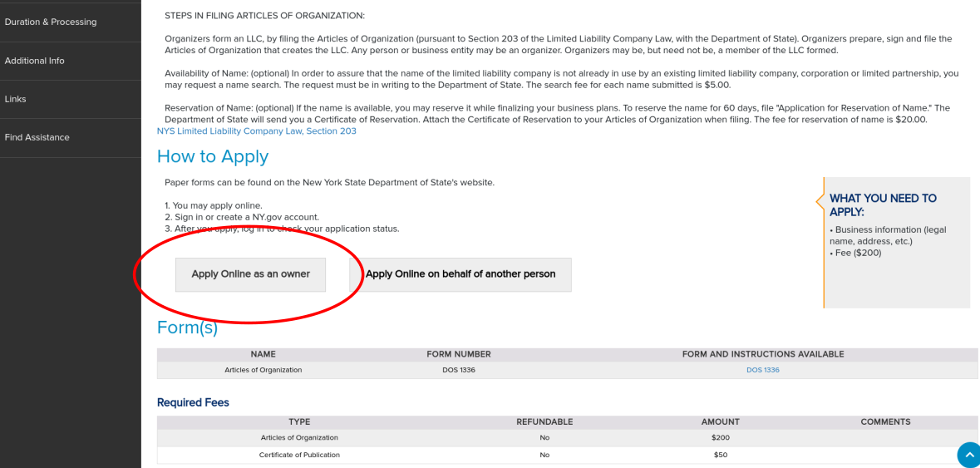Open the Duration & Processing sidebar section
This screenshot has height=468, width=980.
51,22
